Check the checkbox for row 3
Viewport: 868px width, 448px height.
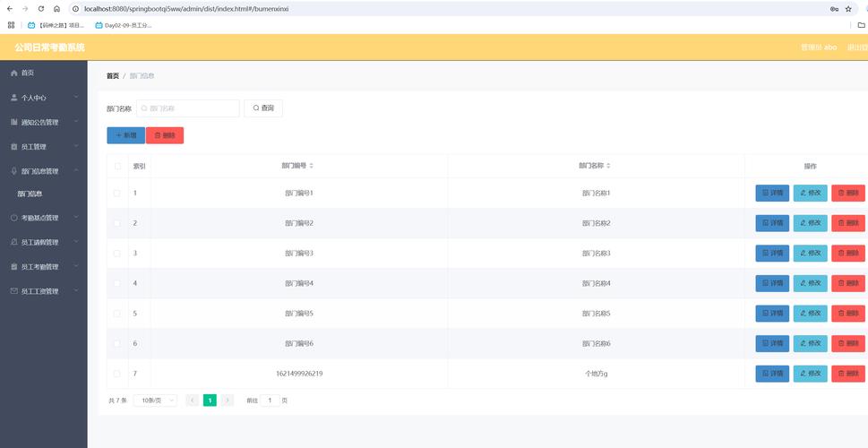(117, 254)
